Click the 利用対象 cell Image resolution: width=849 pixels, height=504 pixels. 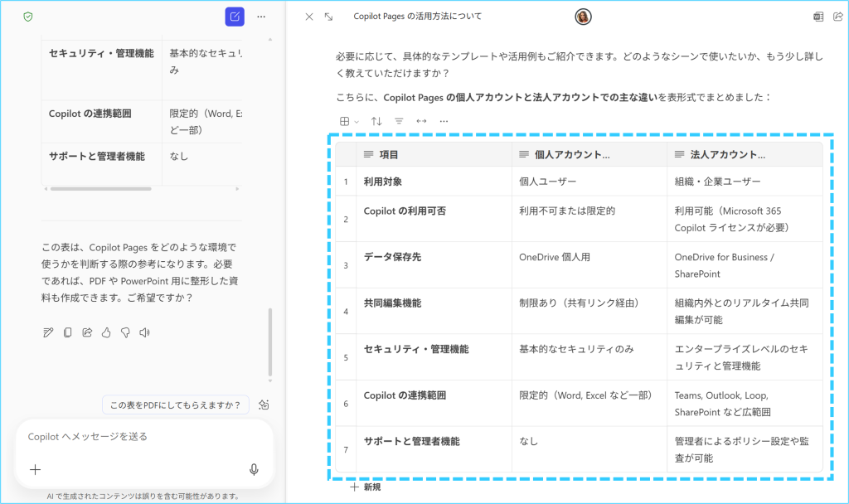[x=434, y=182]
